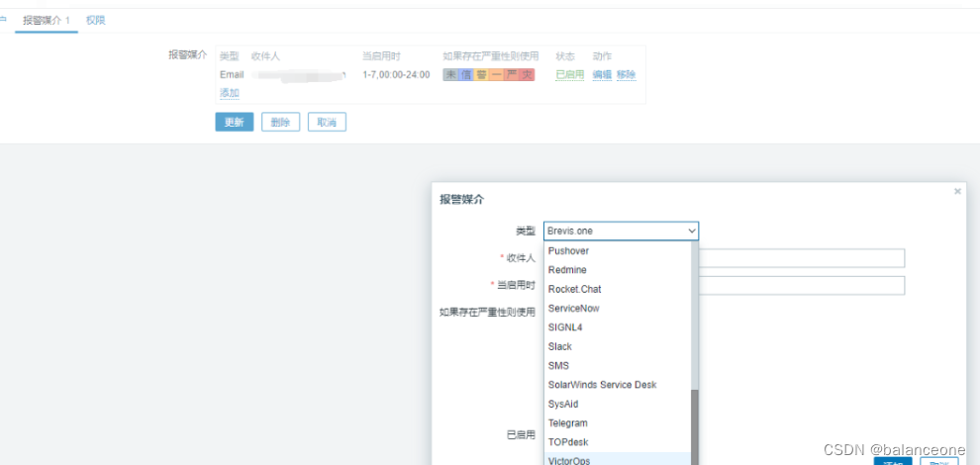
Task: Select SolarWinds Service Desk option
Action: coord(617,385)
